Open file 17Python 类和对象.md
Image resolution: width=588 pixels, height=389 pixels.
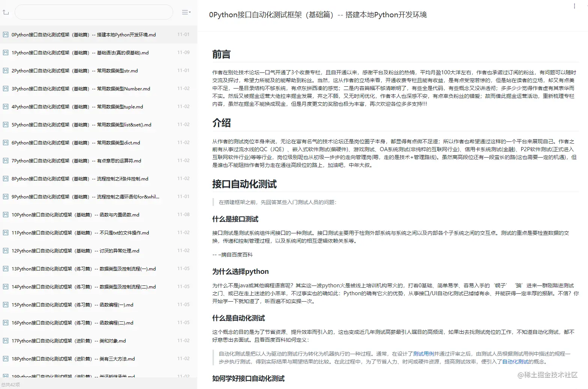(x=99, y=341)
